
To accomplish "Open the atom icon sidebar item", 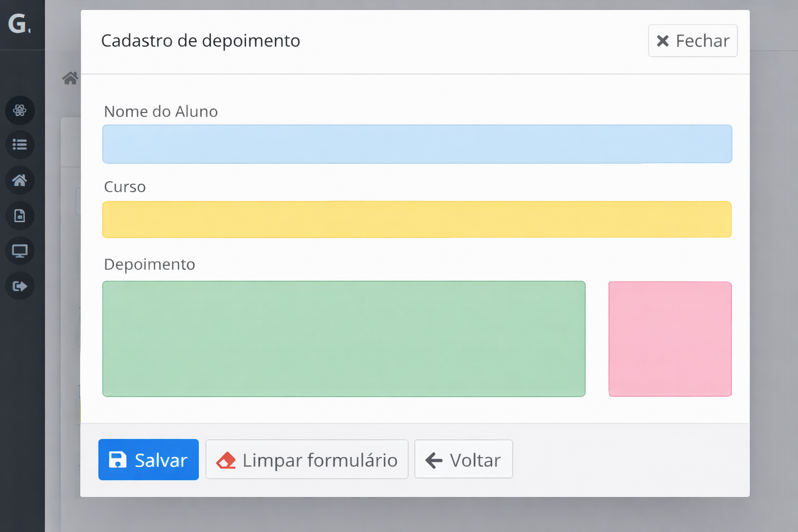I will pyautogui.click(x=20, y=110).
